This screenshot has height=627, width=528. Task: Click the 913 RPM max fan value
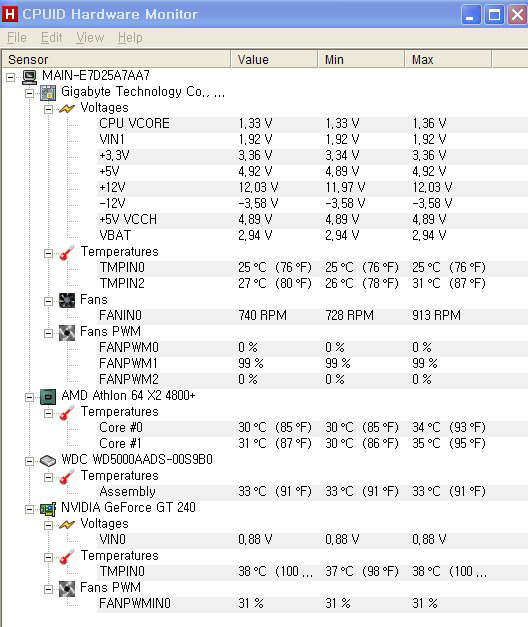(436, 316)
